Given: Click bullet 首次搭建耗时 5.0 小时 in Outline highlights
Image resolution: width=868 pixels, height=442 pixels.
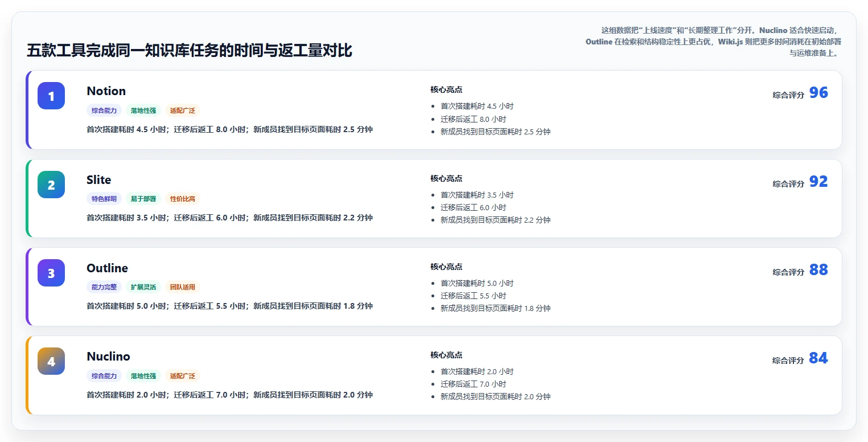Looking at the screenshot, I should pyautogui.click(x=477, y=283).
